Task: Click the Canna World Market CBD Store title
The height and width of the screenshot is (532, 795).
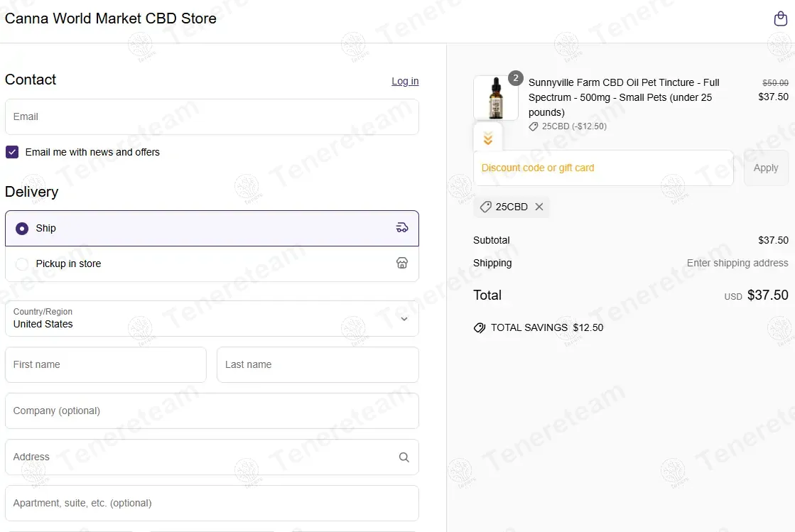Action: (x=111, y=19)
